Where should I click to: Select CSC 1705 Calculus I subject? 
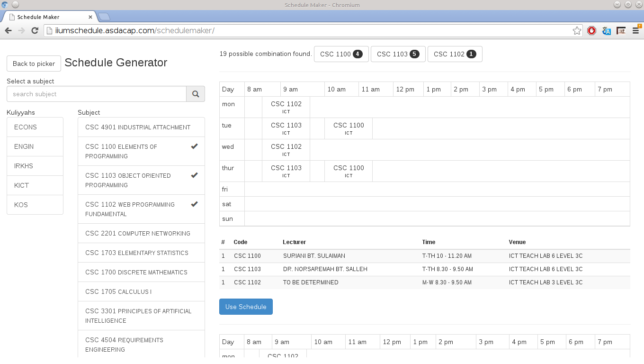141,291
